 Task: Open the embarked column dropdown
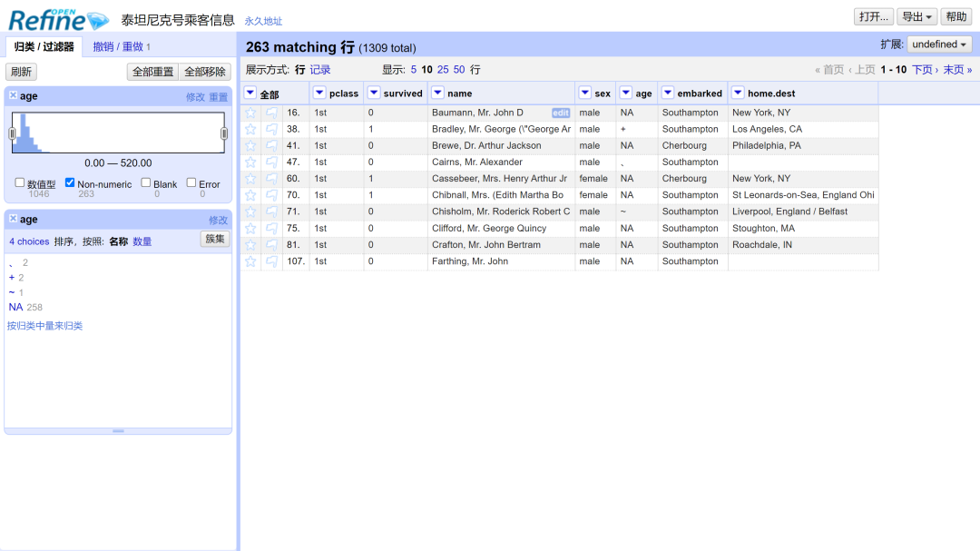click(x=668, y=93)
